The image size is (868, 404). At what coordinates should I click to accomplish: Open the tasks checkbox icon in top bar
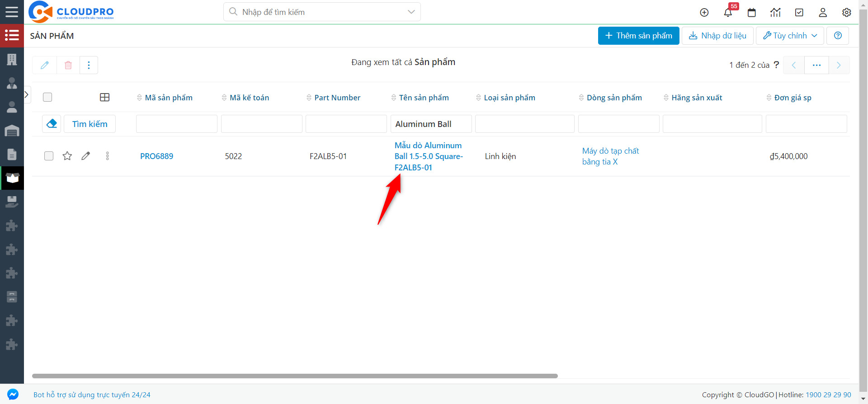[x=799, y=12]
